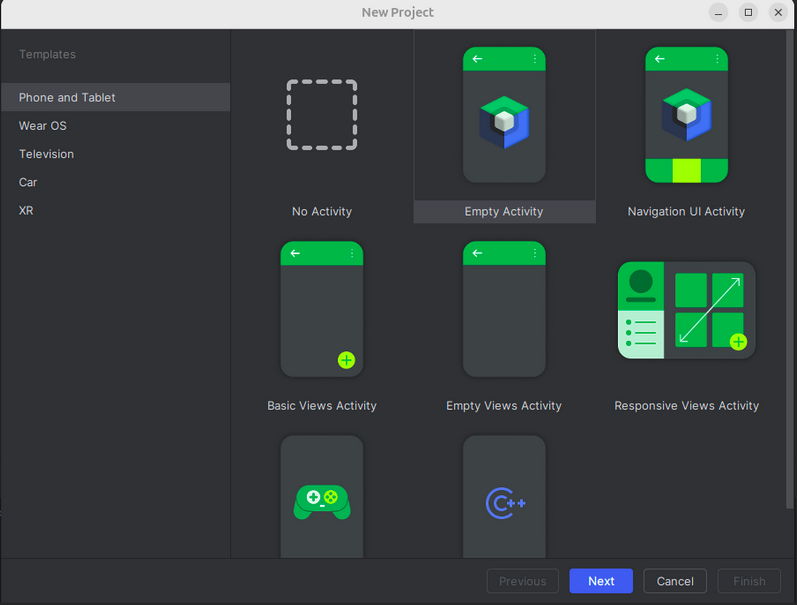Click the Empty Activity label text
Image resolution: width=797 pixels, height=605 pixels.
pyautogui.click(x=504, y=211)
